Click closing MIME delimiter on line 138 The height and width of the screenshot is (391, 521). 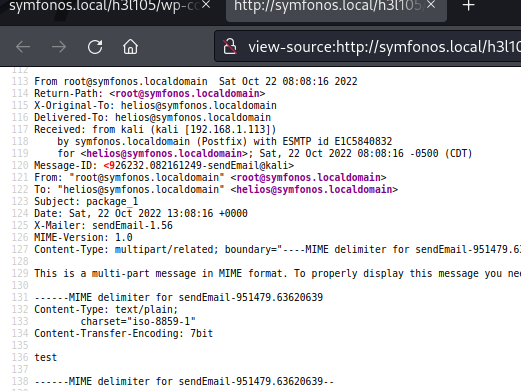pyautogui.click(x=184, y=381)
